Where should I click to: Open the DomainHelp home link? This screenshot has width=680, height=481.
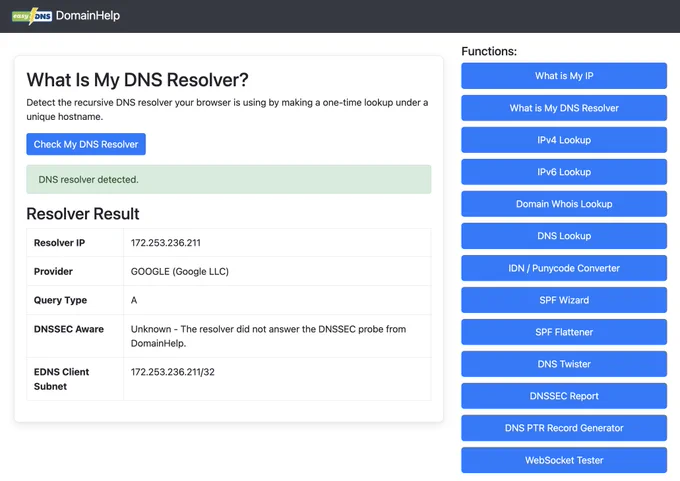point(88,16)
